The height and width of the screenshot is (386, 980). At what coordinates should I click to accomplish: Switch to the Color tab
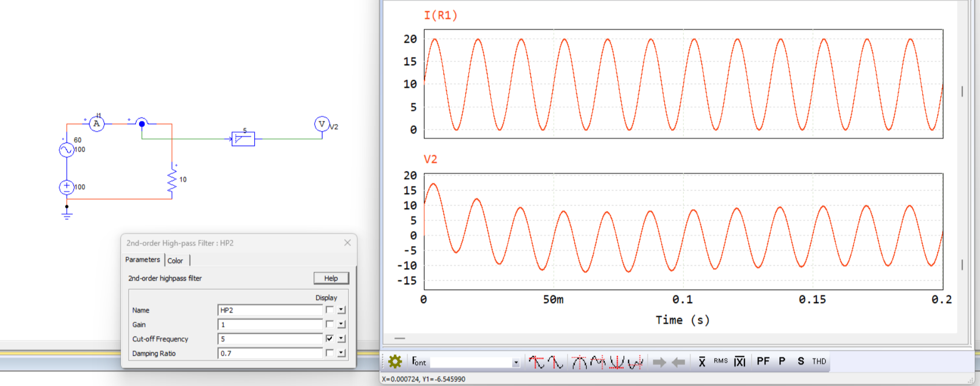(176, 261)
